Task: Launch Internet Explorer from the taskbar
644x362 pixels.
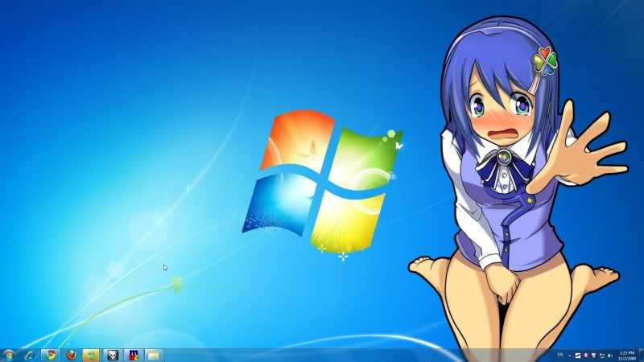Action: tap(30, 355)
